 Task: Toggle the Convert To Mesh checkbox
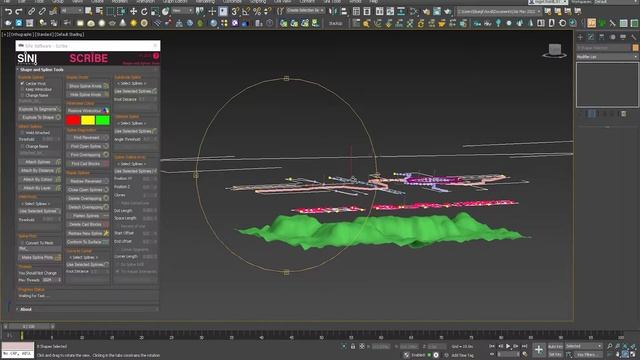[22, 242]
